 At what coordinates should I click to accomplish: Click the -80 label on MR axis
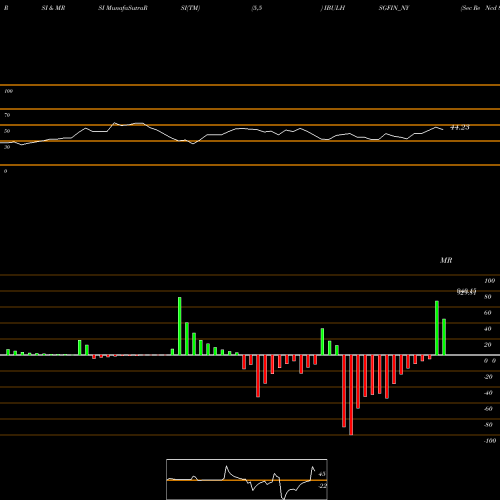click(x=488, y=425)
